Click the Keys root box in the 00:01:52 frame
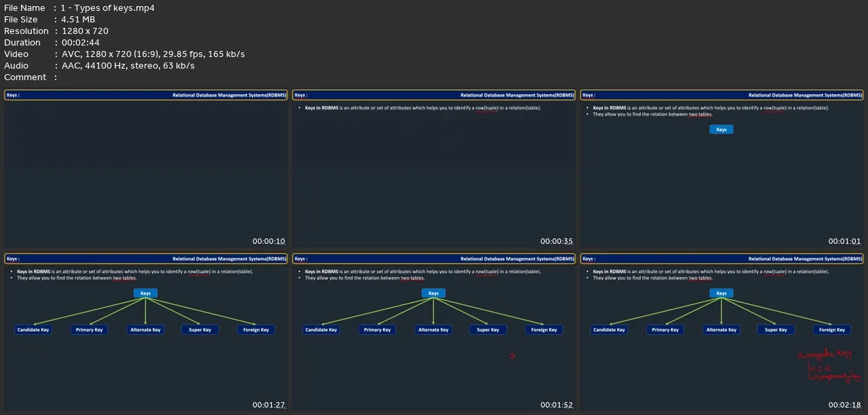Image resolution: width=868 pixels, height=415 pixels. click(433, 293)
